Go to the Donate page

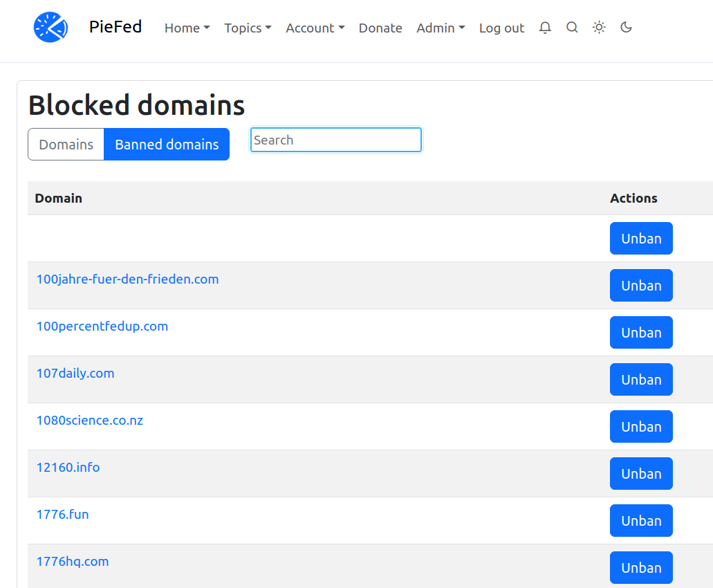(x=380, y=28)
